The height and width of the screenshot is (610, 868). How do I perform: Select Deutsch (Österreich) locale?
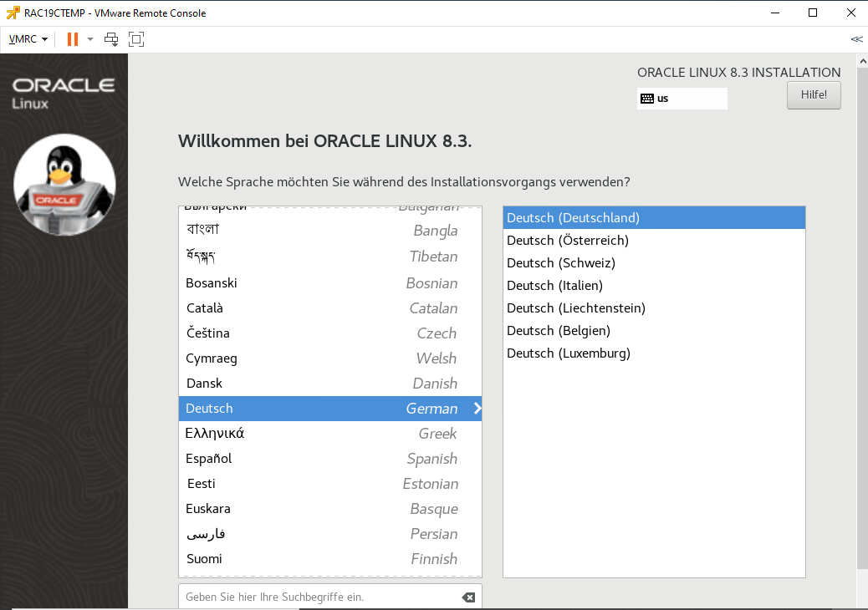567,241
